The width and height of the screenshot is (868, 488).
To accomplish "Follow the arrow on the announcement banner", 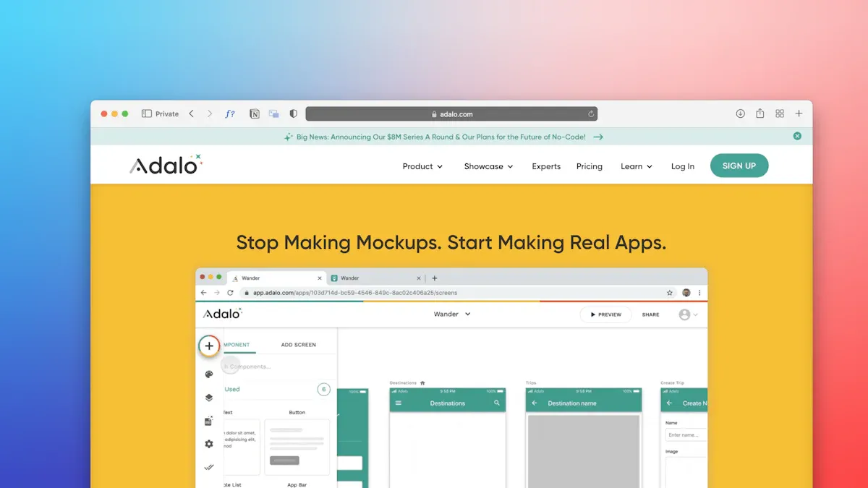I will coord(598,137).
